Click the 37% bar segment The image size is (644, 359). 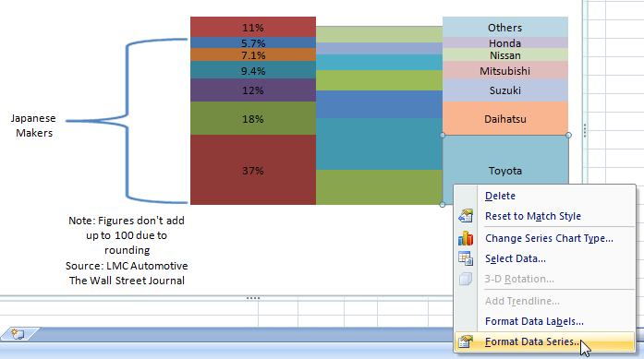click(253, 170)
